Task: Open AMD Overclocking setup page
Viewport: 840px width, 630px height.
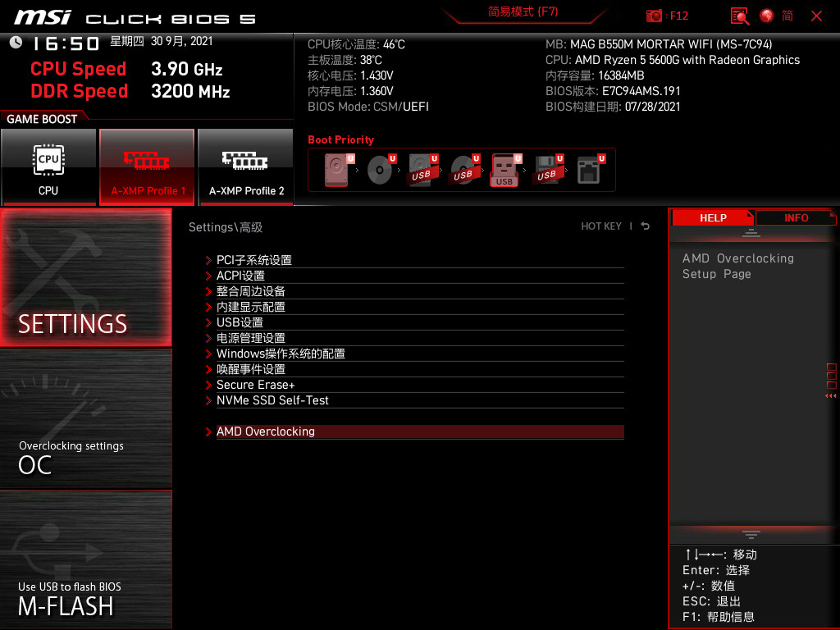Action: [266, 431]
